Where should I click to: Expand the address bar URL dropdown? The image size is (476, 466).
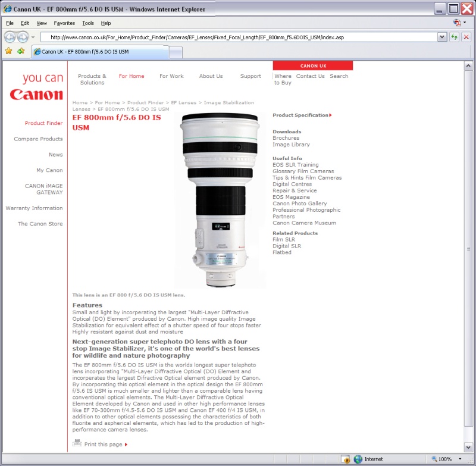click(x=442, y=37)
